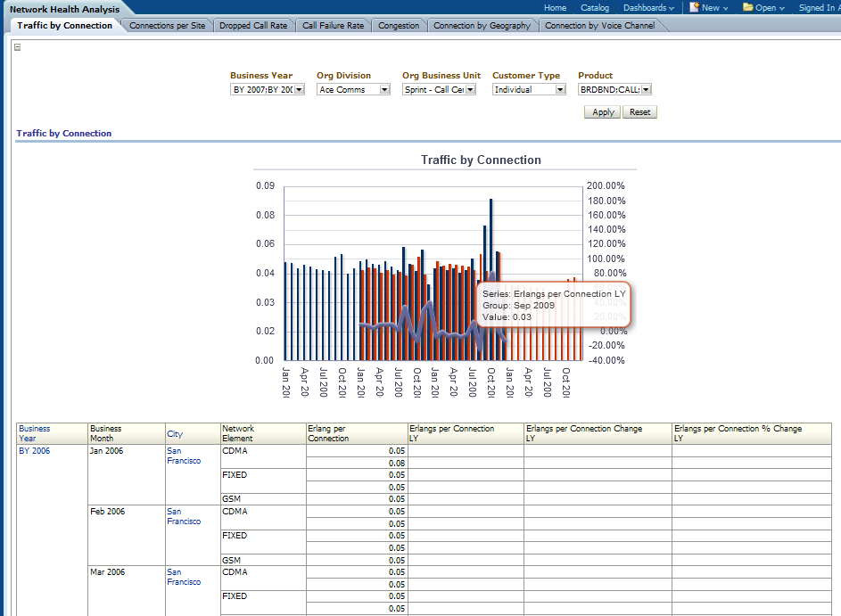841x616 pixels.
Task: Open the Business Year dropdown
Action: point(299,89)
